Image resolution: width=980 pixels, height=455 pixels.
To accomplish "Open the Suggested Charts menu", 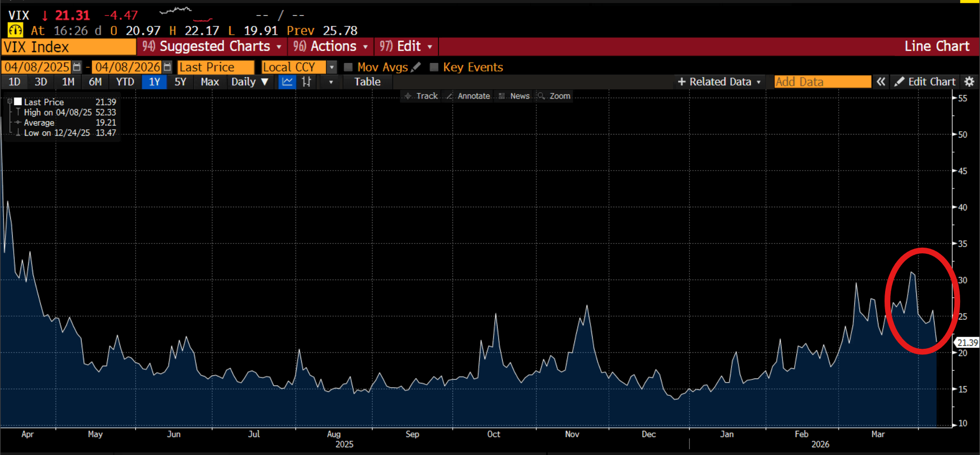I will coord(212,46).
